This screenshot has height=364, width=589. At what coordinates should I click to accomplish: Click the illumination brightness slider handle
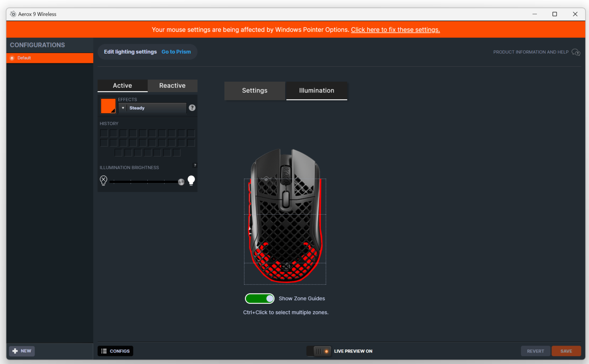181,181
